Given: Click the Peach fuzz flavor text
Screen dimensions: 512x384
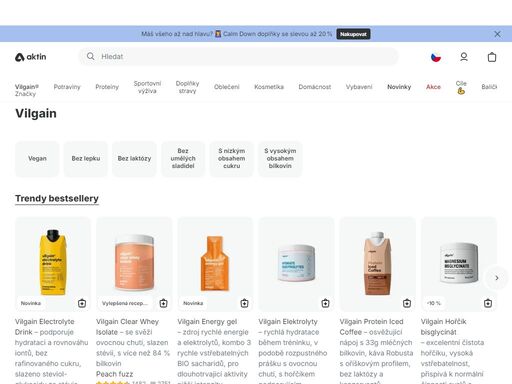Looking at the screenshot, I should click(114, 374).
